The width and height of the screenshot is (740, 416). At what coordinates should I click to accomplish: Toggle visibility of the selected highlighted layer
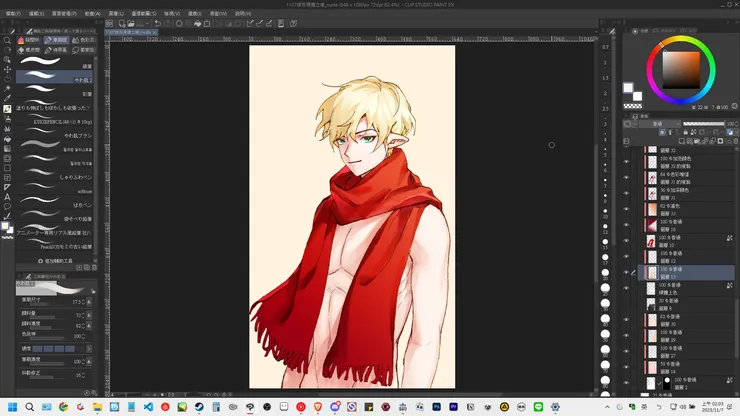pyautogui.click(x=626, y=272)
